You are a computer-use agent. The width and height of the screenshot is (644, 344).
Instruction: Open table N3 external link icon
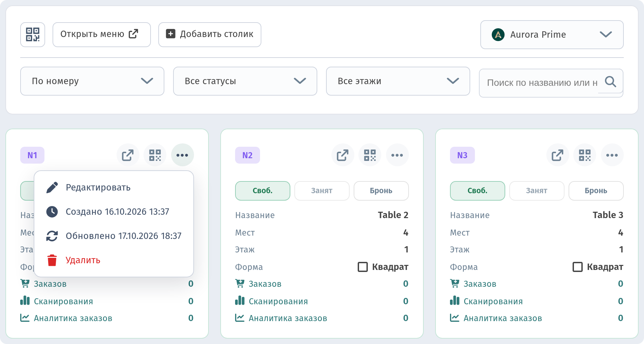click(x=558, y=155)
